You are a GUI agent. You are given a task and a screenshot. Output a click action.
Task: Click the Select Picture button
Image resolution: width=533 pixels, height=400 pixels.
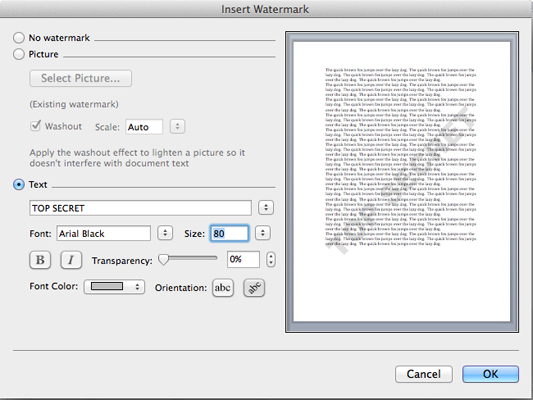[x=81, y=79]
